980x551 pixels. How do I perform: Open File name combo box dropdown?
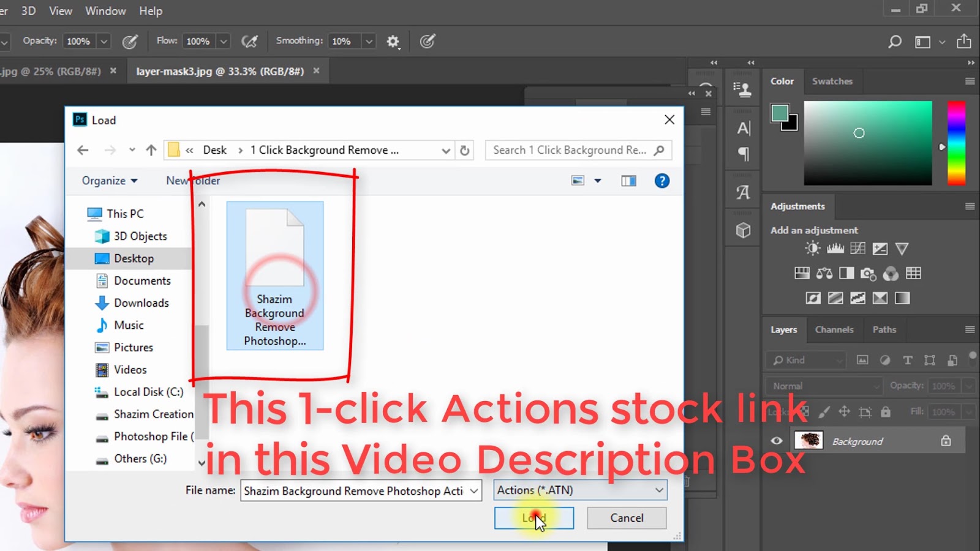point(474,491)
